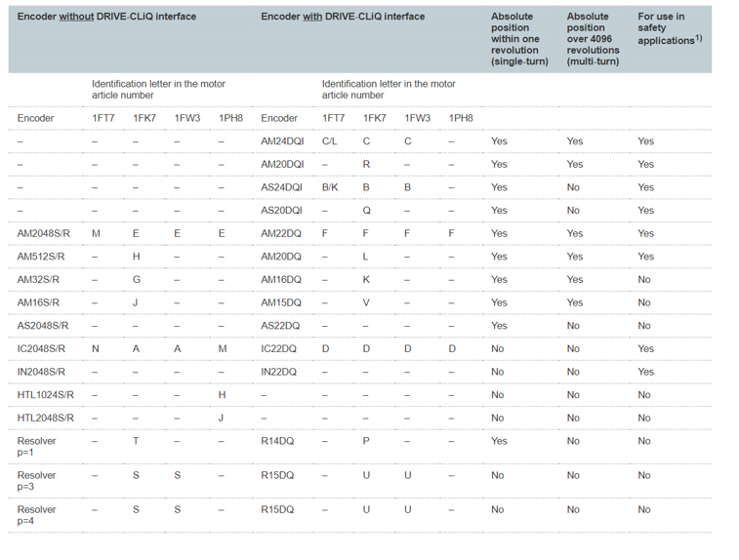Click the HTL1024S/R encoder name
The width and height of the screenshot is (739, 560).
(x=45, y=395)
